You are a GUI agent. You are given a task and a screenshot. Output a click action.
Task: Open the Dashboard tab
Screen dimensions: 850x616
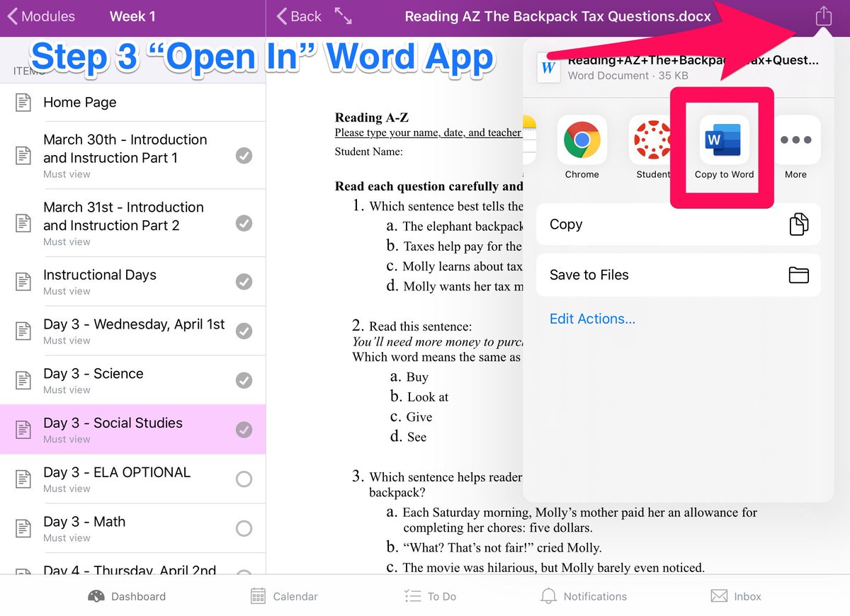pos(127,596)
